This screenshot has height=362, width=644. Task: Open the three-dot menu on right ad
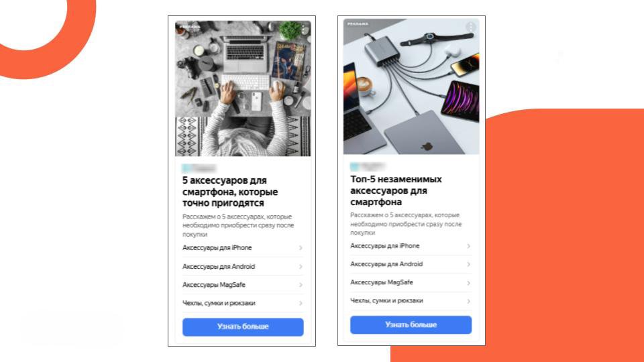click(471, 27)
